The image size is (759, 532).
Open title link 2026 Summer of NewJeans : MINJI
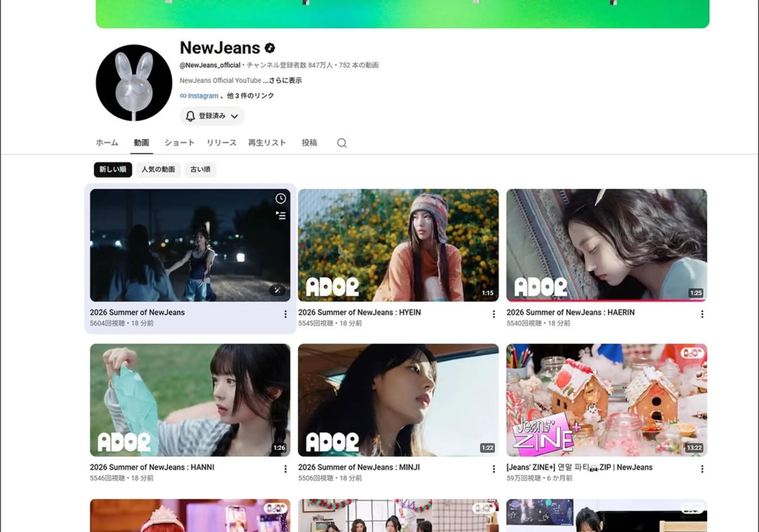(359, 467)
